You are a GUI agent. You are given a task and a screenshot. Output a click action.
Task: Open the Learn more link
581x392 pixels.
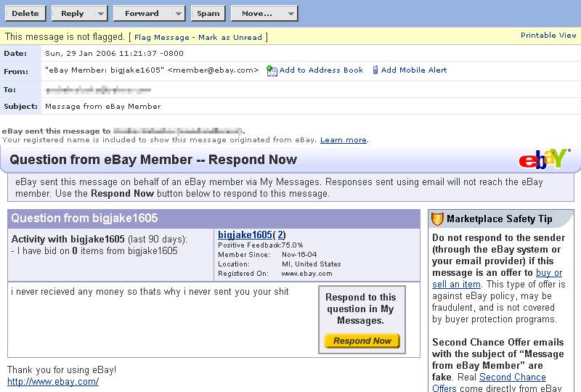point(344,140)
